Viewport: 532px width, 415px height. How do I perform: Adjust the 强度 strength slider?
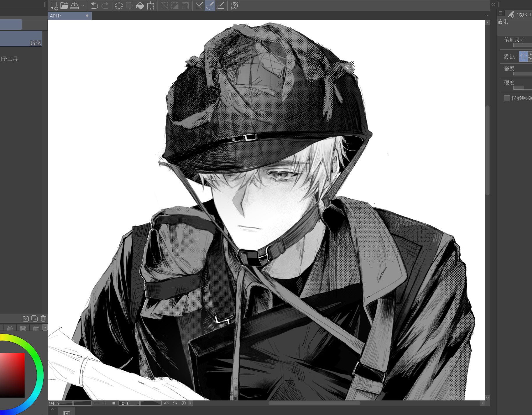(x=522, y=74)
